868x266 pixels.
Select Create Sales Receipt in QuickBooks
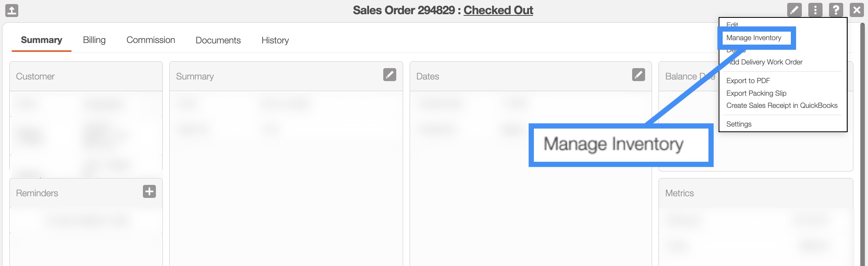(782, 105)
